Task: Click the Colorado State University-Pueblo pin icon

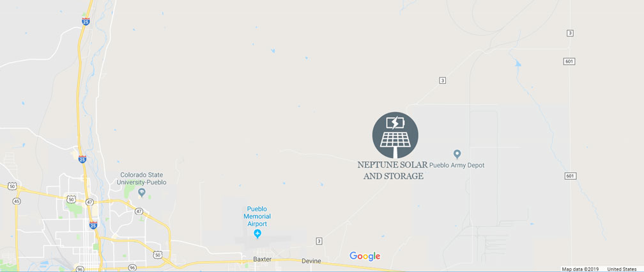Action: 142,192
